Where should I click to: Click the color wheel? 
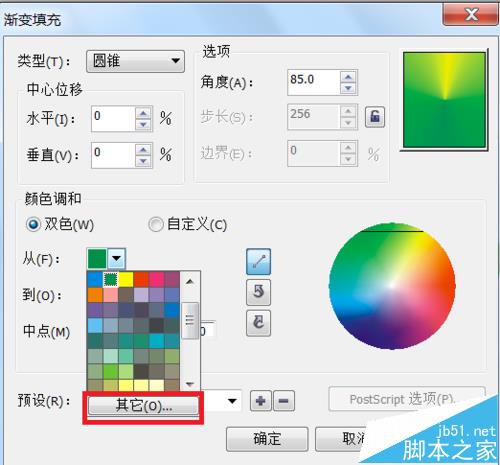point(392,286)
